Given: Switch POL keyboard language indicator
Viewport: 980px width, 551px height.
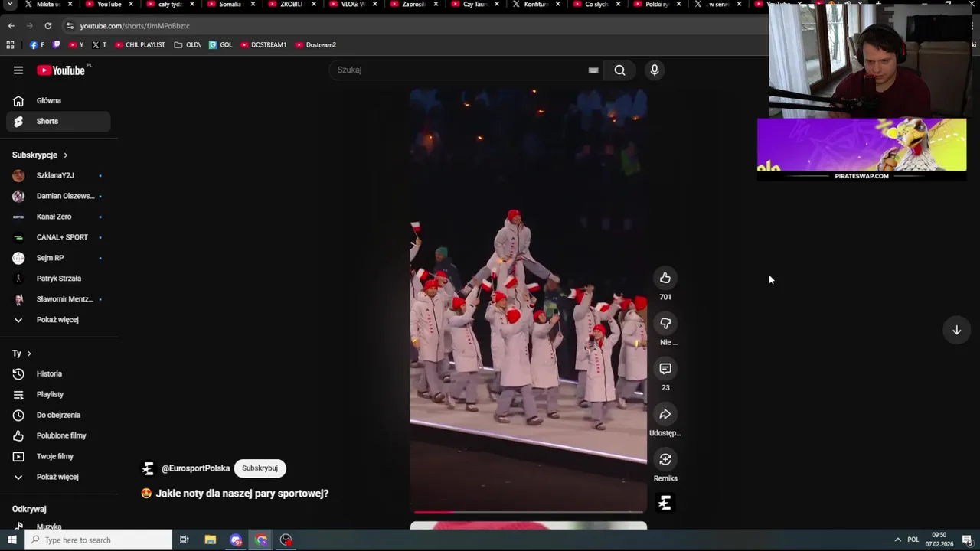Looking at the screenshot, I should pyautogui.click(x=913, y=540).
